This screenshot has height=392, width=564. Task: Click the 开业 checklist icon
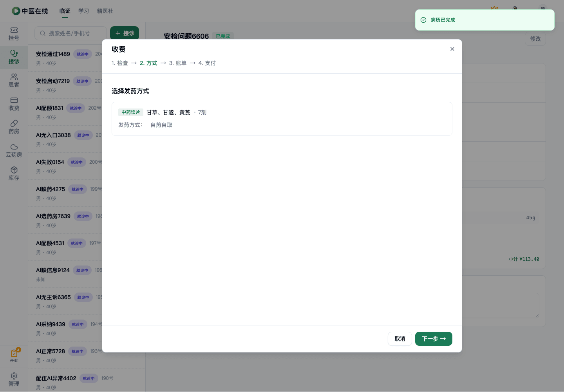[x=14, y=356]
